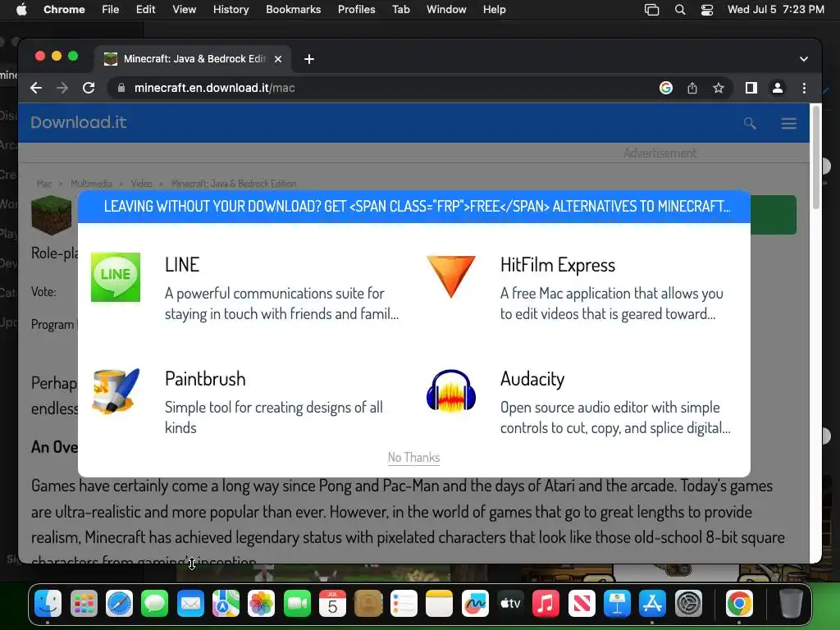Click the date and time in menu bar
Screen dimensions: 840x630
(776, 10)
